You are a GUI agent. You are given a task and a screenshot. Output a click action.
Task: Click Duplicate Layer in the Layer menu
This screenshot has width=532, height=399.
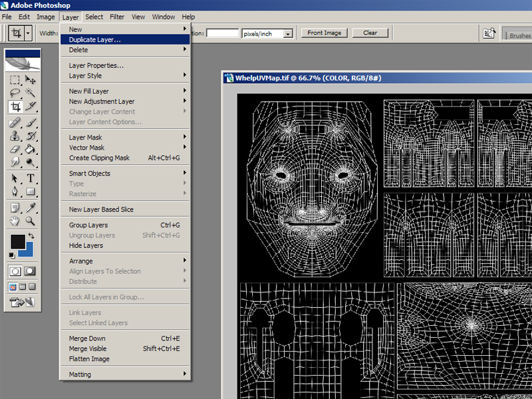point(95,40)
